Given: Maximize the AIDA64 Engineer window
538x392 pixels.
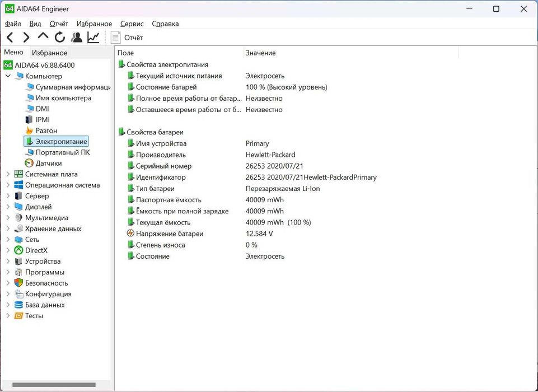Looking at the screenshot, I should [x=496, y=9].
